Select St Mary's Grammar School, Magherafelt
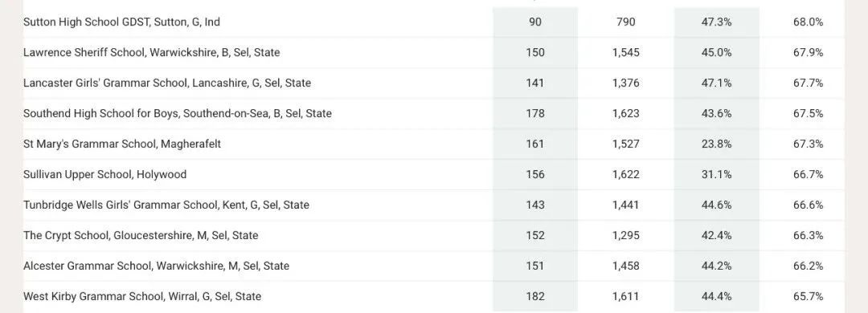Screen dimensions: 868x313 pos(122,144)
